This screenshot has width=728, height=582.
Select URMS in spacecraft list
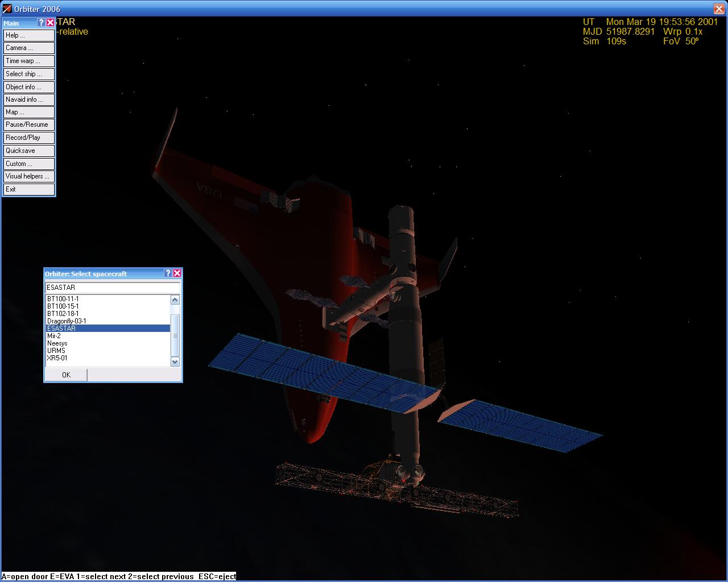point(108,351)
